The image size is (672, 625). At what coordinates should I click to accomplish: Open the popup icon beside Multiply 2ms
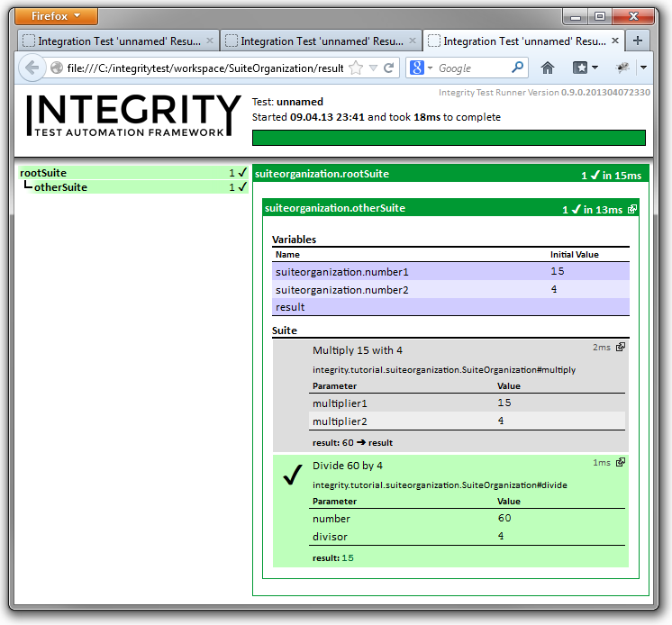620,347
